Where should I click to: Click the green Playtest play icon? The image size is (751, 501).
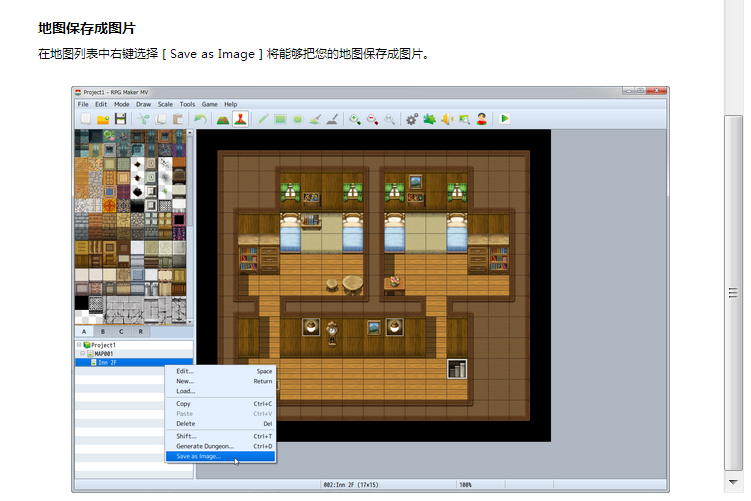(x=504, y=119)
